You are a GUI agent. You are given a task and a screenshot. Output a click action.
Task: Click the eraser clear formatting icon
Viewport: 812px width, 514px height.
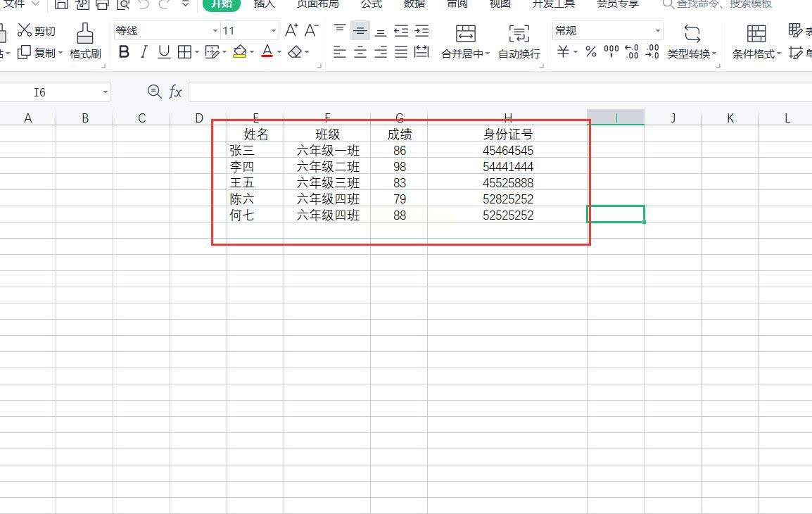pos(296,52)
